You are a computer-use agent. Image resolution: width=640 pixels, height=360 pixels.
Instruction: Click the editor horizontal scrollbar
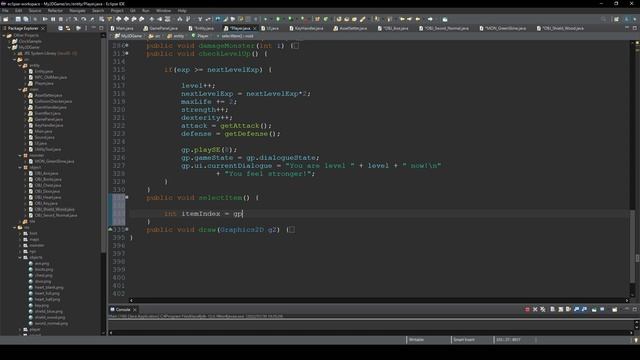pyautogui.click(x=378, y=300)
